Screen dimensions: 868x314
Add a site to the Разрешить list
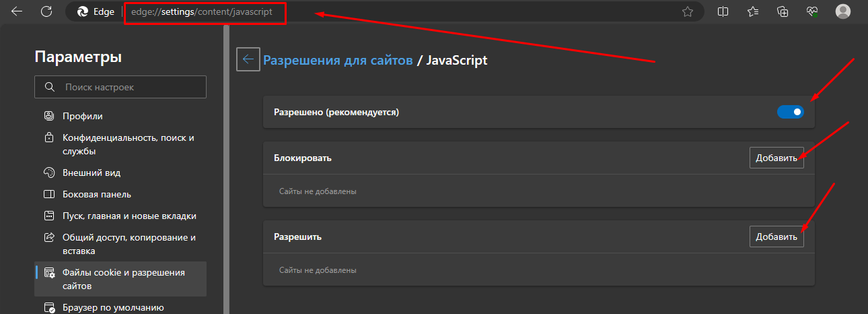[x=776, y=237]
